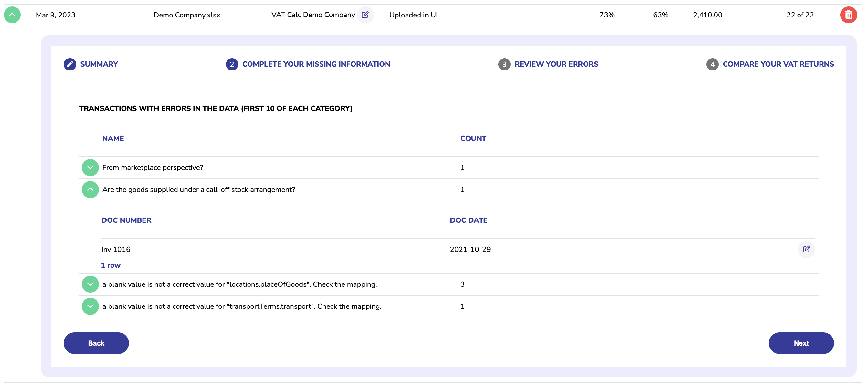Click step 2 circle icon
This screenshot has height=386, width=868.
[x=232, y=64]
